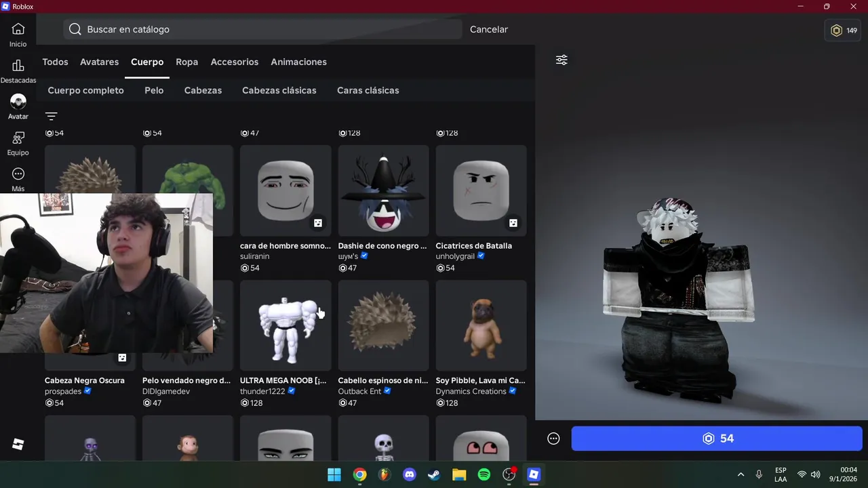Click Pelo vendado negro item title
Image resolution: width=868 pixels, height=488 pixels.
point(186,380)
